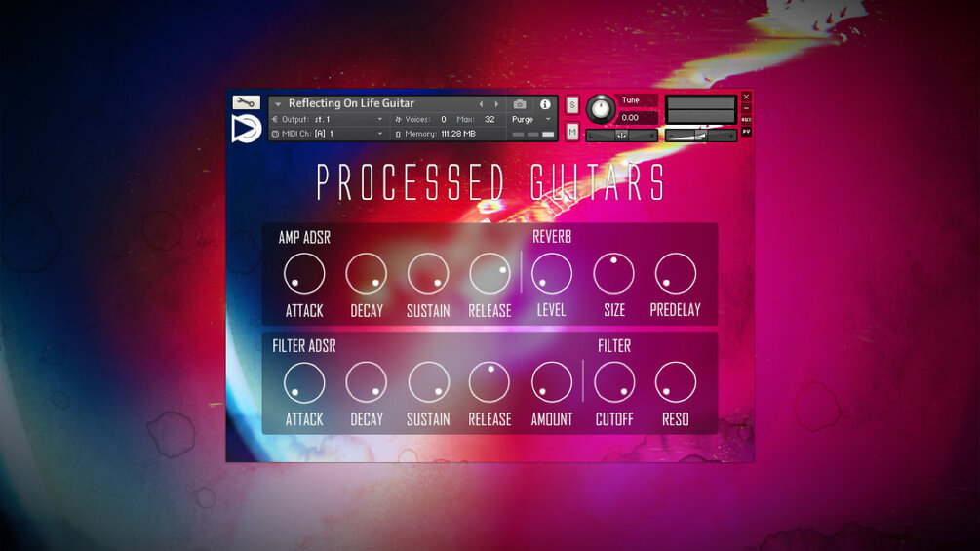Remove the instrument with the X button

pos(746,97)
